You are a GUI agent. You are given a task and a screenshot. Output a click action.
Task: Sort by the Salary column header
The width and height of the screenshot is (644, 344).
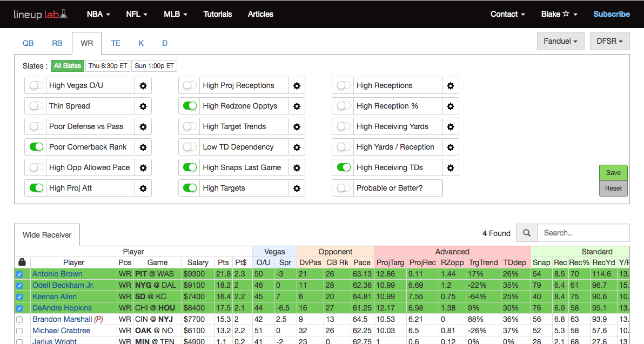coord(198,262)
